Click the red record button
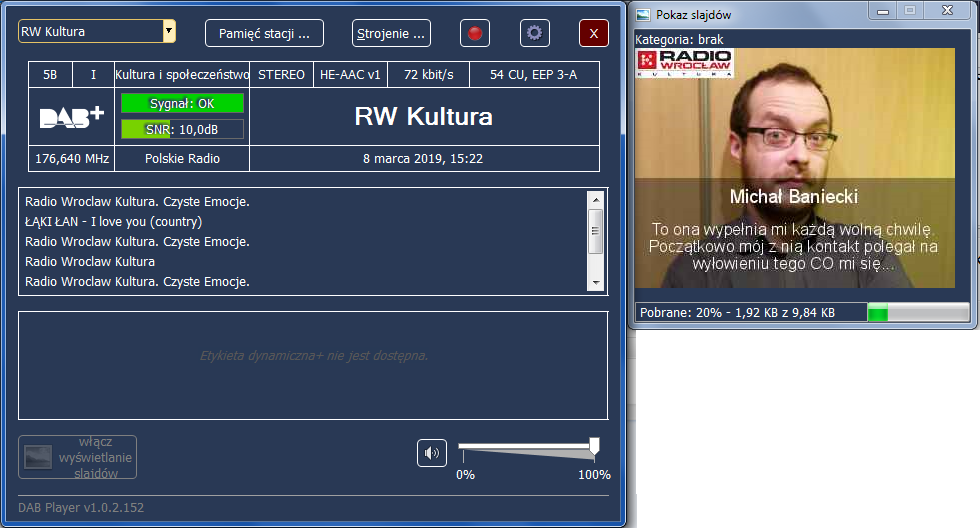The width and height of the screenshot is (980, 528). click(475, 33)
